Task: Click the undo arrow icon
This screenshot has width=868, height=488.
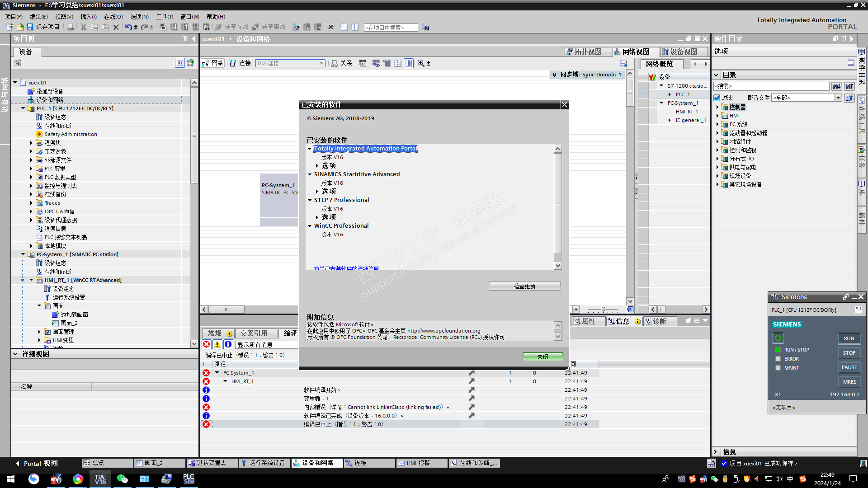Action: coord(128,27)
